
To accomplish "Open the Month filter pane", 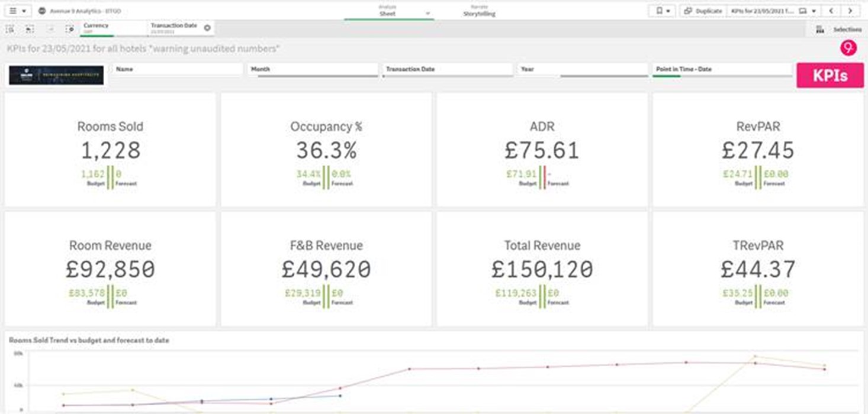I will [313, 70].
